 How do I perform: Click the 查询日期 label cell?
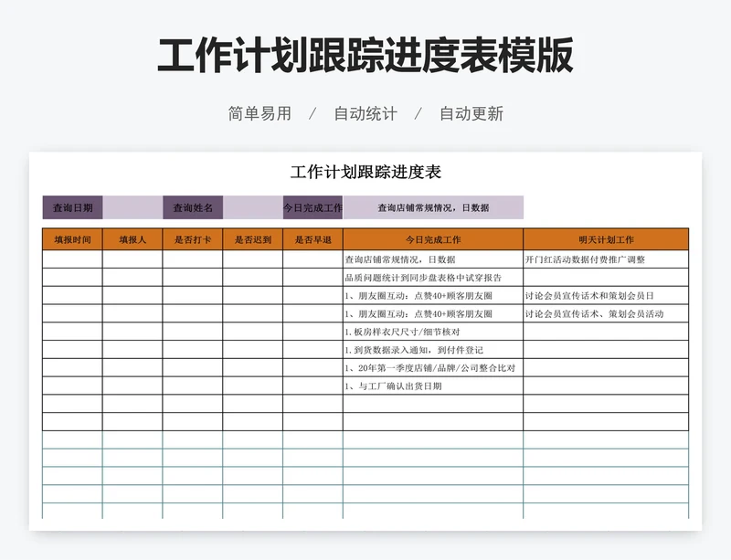pos(72,207)
